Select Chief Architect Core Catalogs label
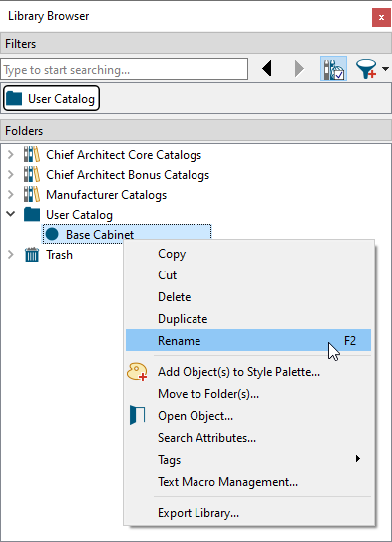 (x=124, y=155)
